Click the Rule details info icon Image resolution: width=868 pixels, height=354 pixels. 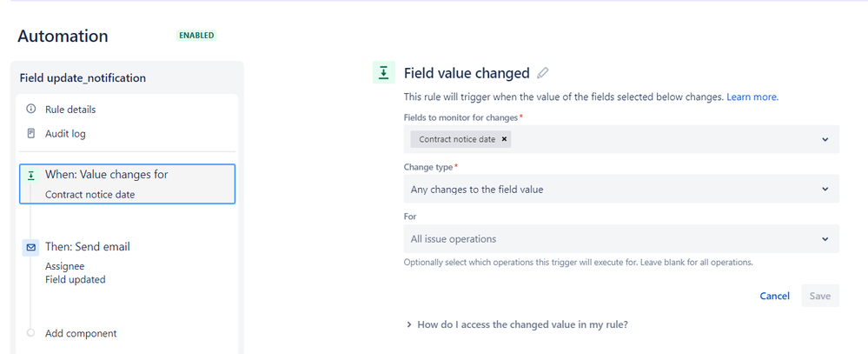tap(31, 110)
